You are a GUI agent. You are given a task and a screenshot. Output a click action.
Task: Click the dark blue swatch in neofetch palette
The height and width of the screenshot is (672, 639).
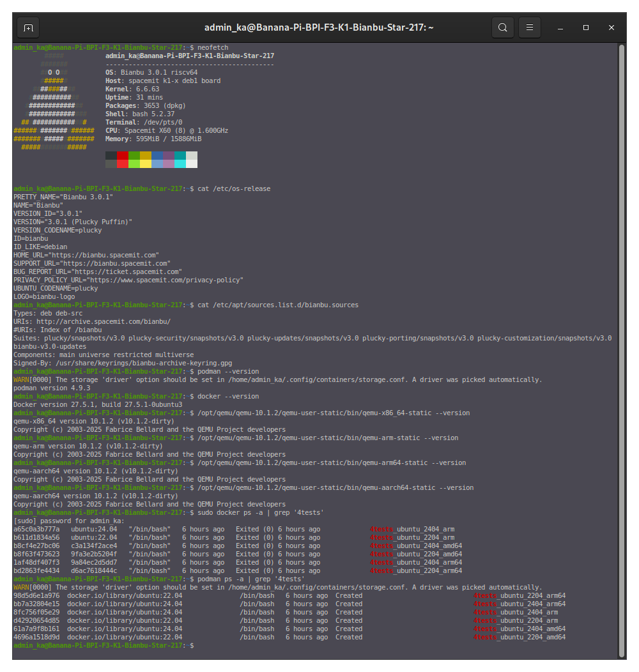(157, 156)
